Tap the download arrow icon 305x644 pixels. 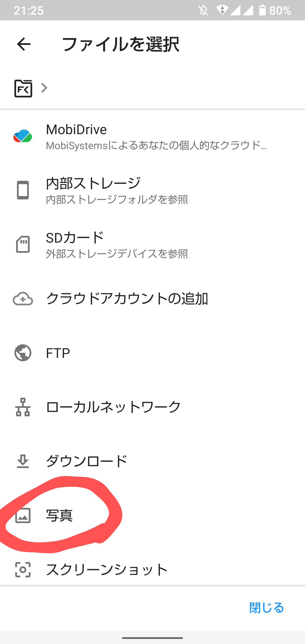tap(23, 461)
